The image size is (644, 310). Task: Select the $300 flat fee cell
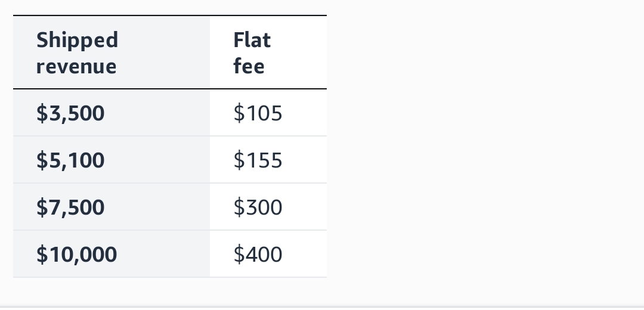268,207
